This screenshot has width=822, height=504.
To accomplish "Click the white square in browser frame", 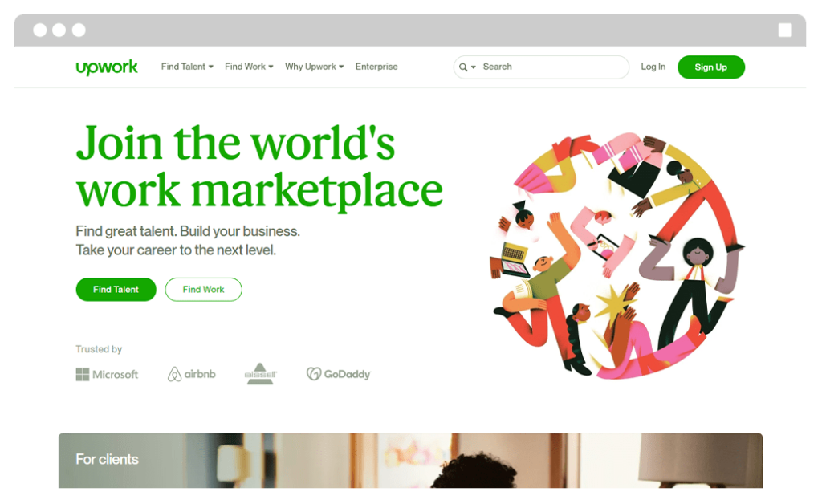I will point(785,30).
